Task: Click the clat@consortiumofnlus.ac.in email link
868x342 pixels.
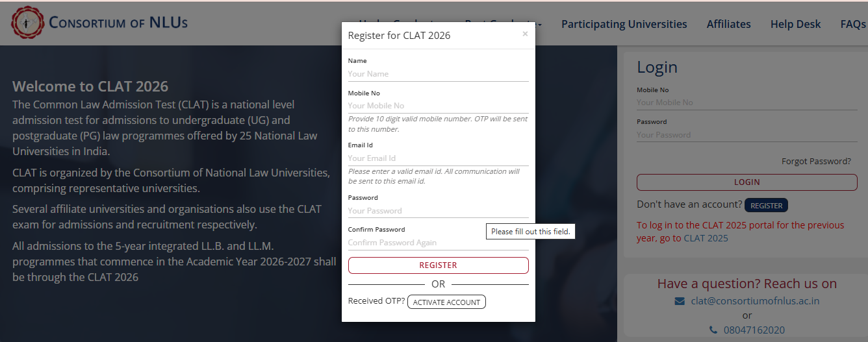Action: click(756, 301)
